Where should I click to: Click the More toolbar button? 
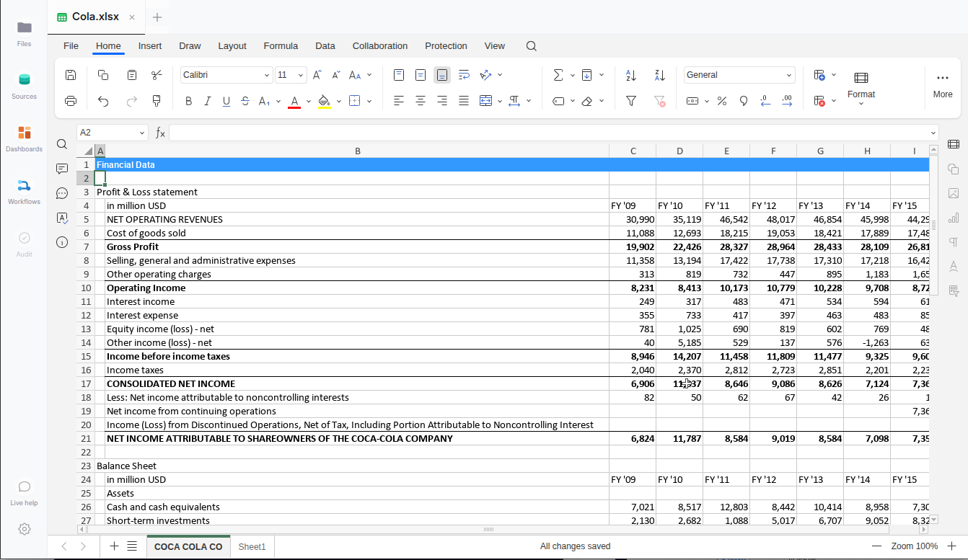pyautogui.click(x=943, y=85)
